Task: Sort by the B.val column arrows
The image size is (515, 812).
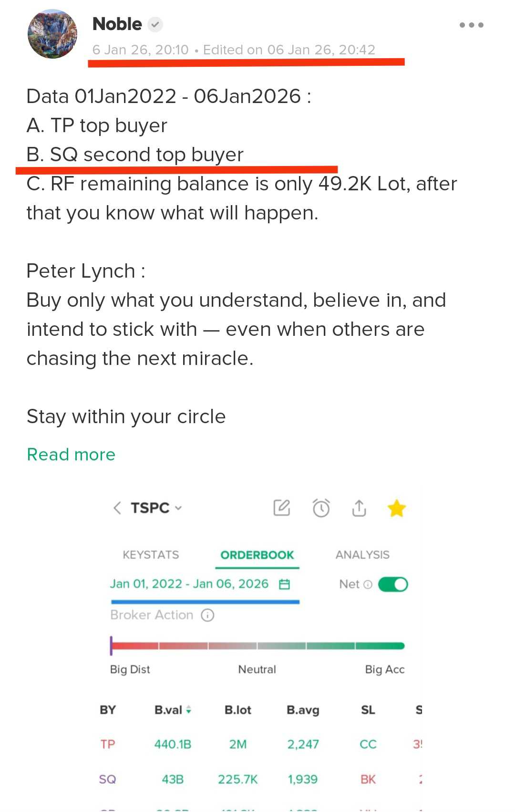Action: pos(189,710)
